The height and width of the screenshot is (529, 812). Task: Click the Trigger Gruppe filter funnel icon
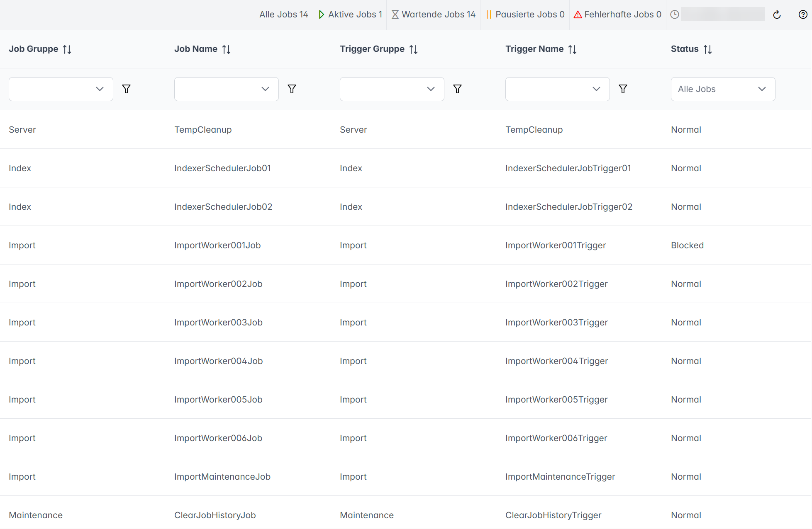pos(458,89)
